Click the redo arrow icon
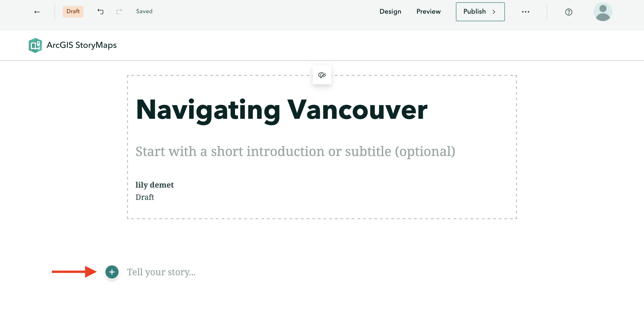This screenshot has height=313, width=644. (x=119, y=12)
